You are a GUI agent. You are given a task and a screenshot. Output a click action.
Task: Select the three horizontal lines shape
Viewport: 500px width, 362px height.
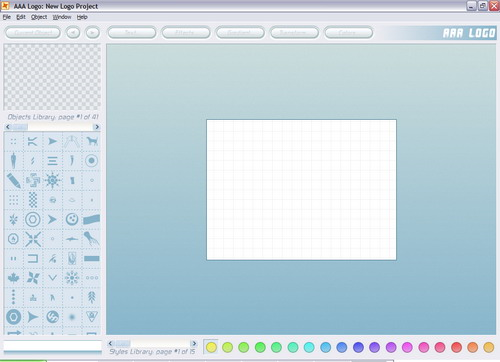[x=52, y=161]
